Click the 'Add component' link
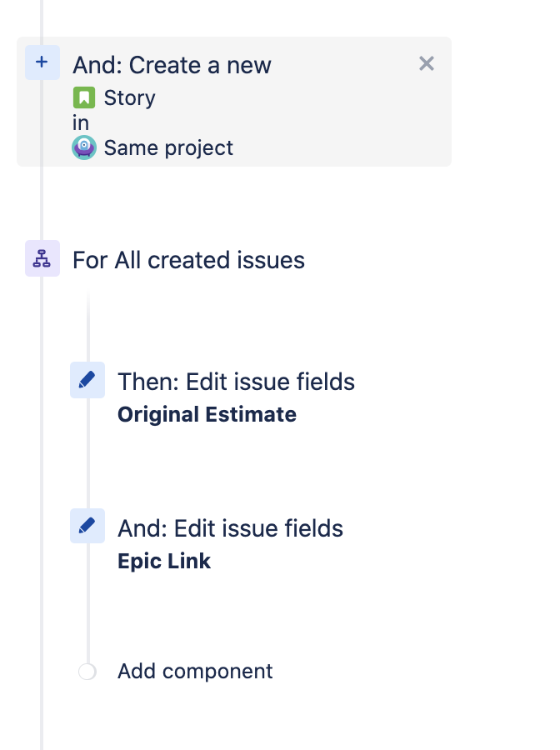The width and height of the screenshot is (560, 750). click(x=195, y=671)
